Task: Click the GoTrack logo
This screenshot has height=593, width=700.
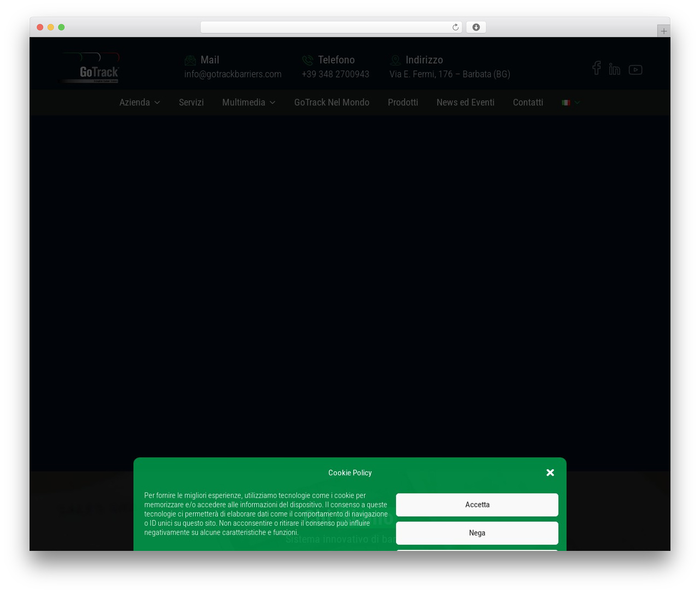Action: [x=91, y=68]
